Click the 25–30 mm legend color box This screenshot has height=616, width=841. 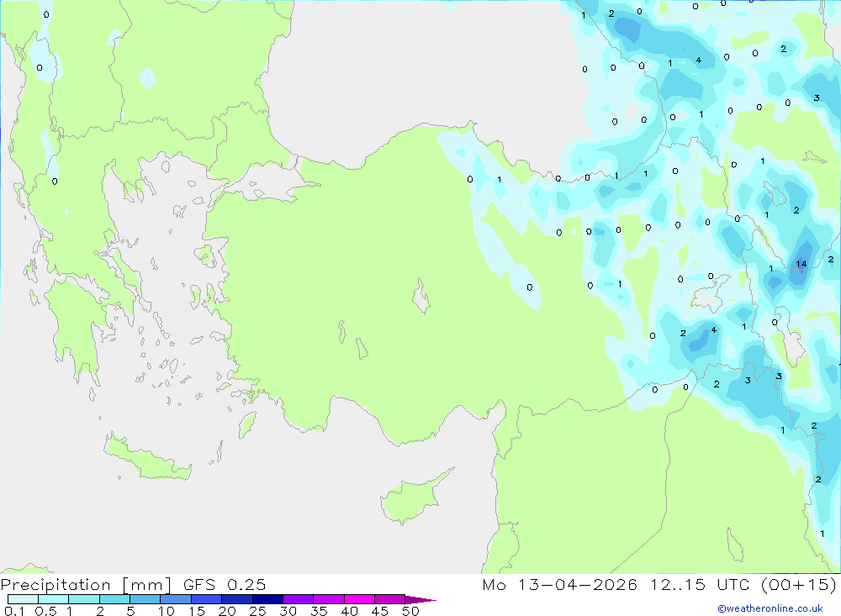[267, 599]
